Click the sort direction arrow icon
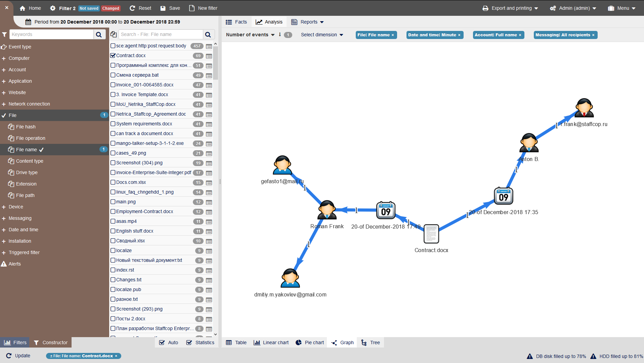 (x=280, y=35)
